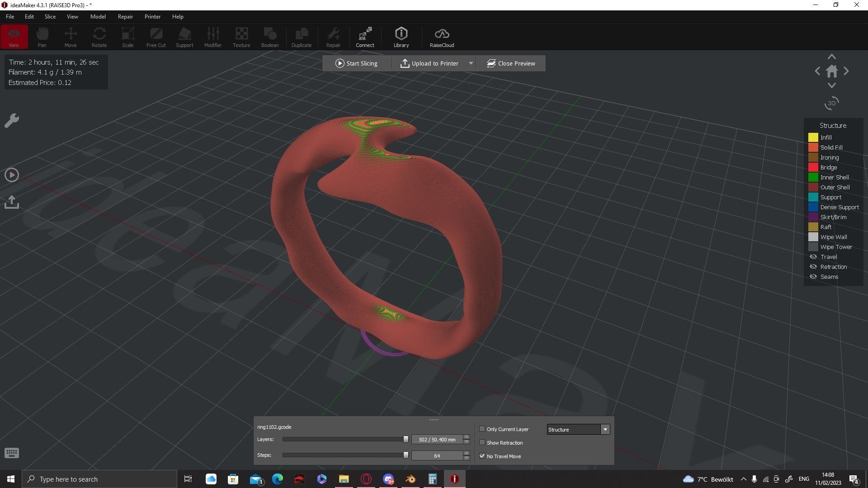Increase layer value with up stepper
The image size is (868, 488).
(x=467, y=437)
